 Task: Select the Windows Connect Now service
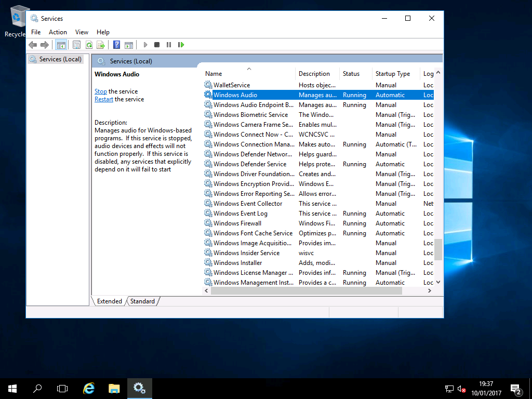(x=318, y=135)
